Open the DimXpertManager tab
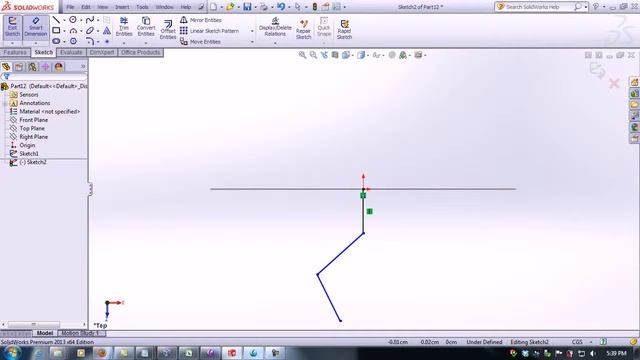Viewport: 640px width, 360px height. 45,67
